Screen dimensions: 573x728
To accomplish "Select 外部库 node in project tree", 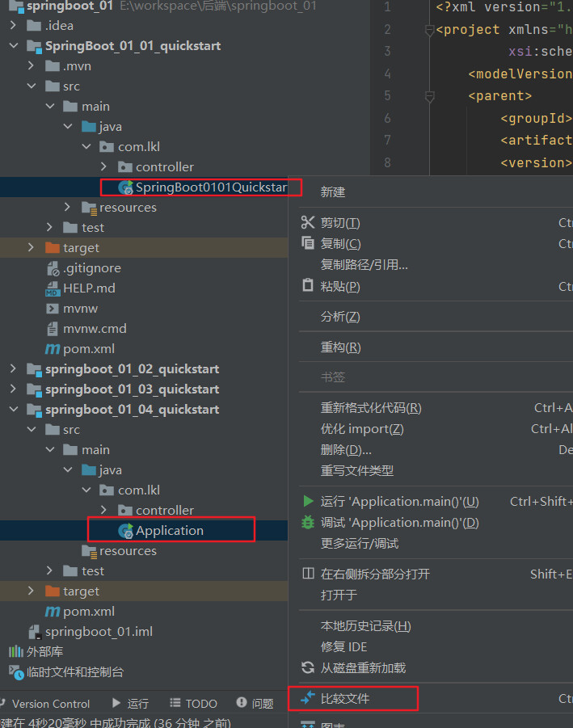I will point(44,652).
